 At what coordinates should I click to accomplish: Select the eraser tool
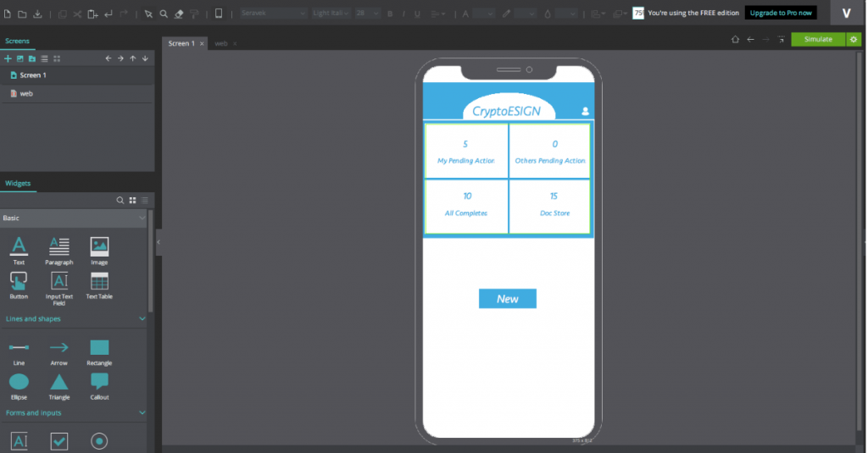click(179, 14)
